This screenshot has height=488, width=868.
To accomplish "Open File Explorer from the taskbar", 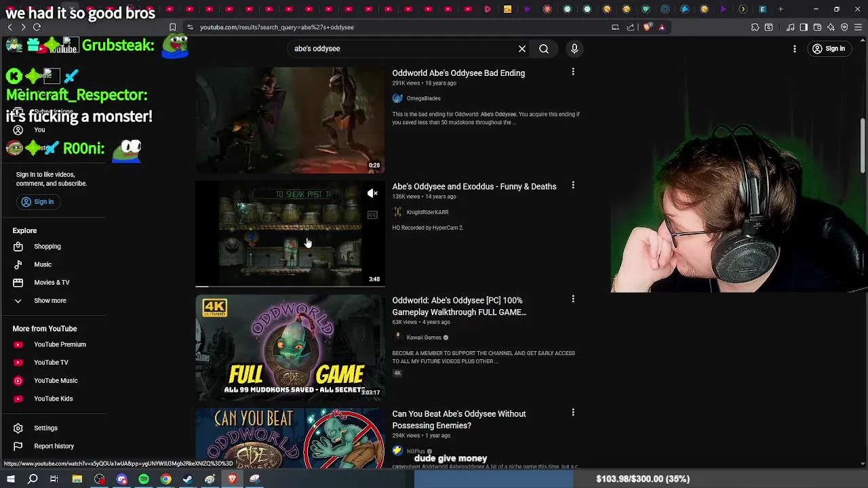I will click(x=77, y=479).
